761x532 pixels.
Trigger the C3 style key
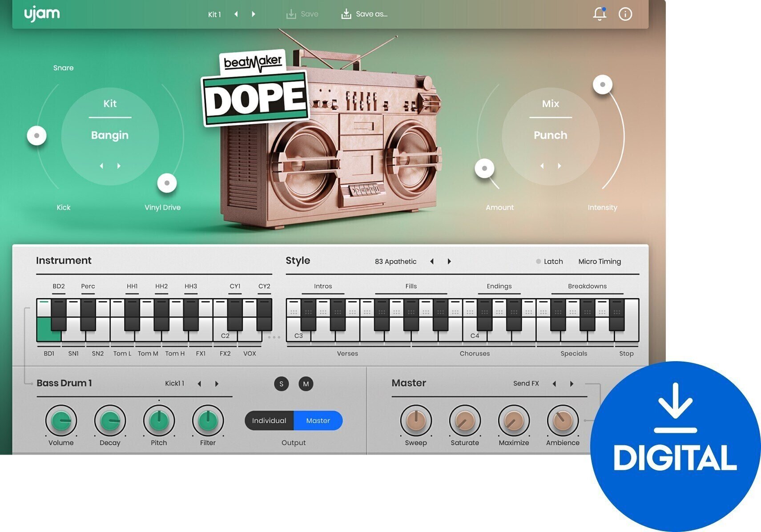coord(298,336)
